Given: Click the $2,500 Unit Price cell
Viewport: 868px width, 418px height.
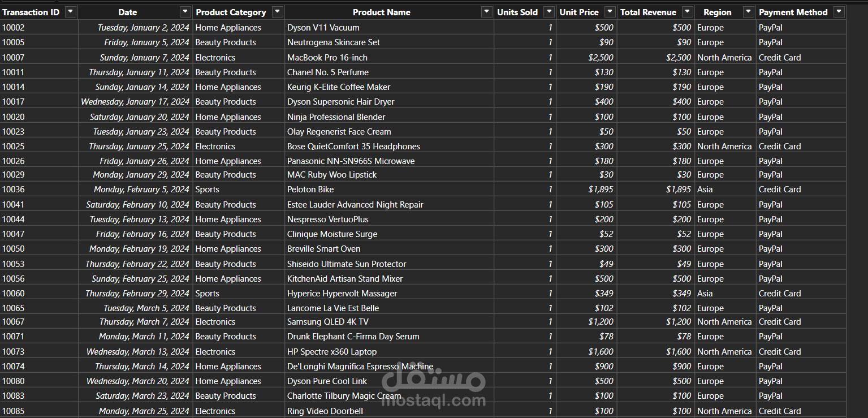Looking at the screenshot, I should click(x=586, y=57).
